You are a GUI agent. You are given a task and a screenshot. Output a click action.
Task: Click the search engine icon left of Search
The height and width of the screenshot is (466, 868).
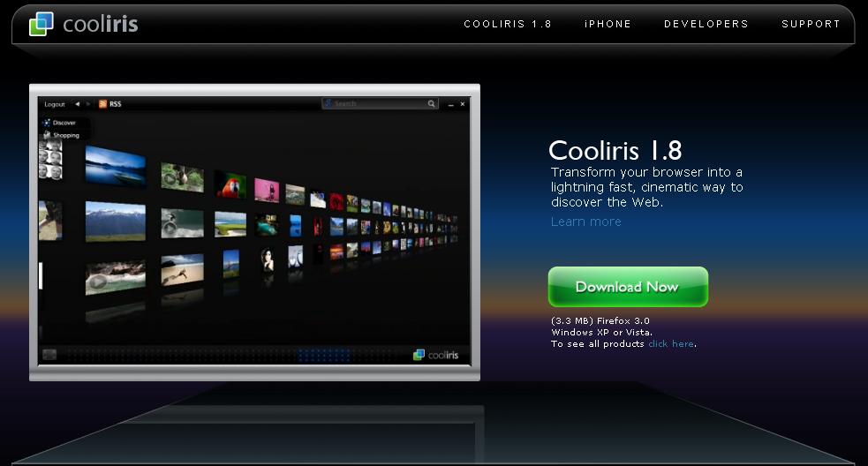[x=328, y=103]
